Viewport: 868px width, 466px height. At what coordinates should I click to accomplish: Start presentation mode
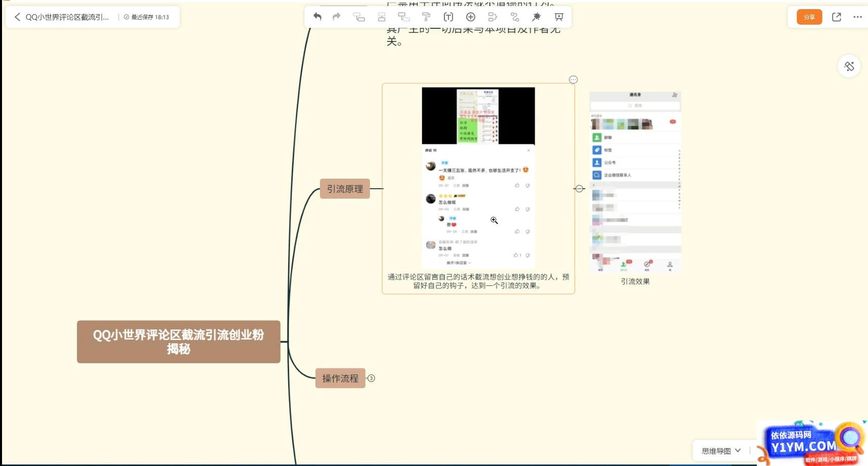(x=559, y=17)
